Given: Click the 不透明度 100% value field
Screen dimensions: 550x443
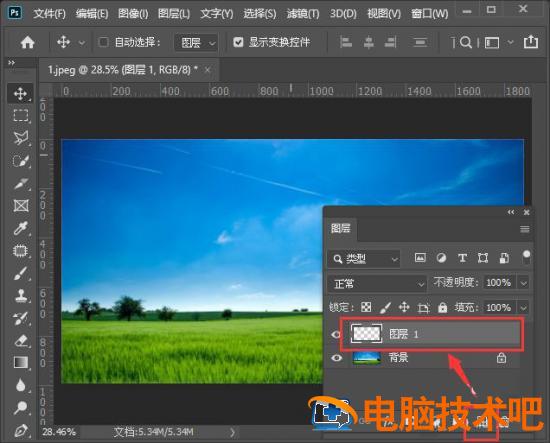Looking at the screenshot, I should pos(499,283).
